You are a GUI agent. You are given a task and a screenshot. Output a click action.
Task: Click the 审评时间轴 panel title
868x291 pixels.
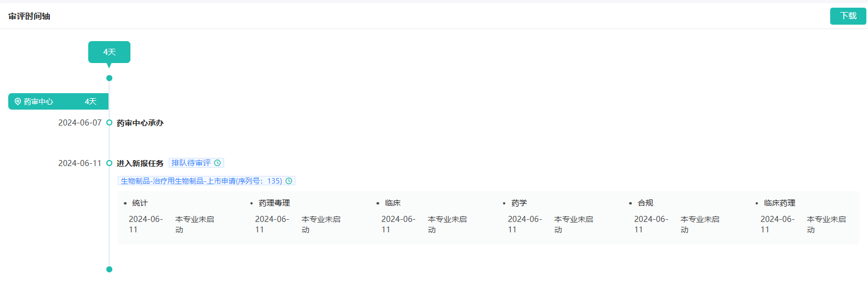tap(29, 16)
